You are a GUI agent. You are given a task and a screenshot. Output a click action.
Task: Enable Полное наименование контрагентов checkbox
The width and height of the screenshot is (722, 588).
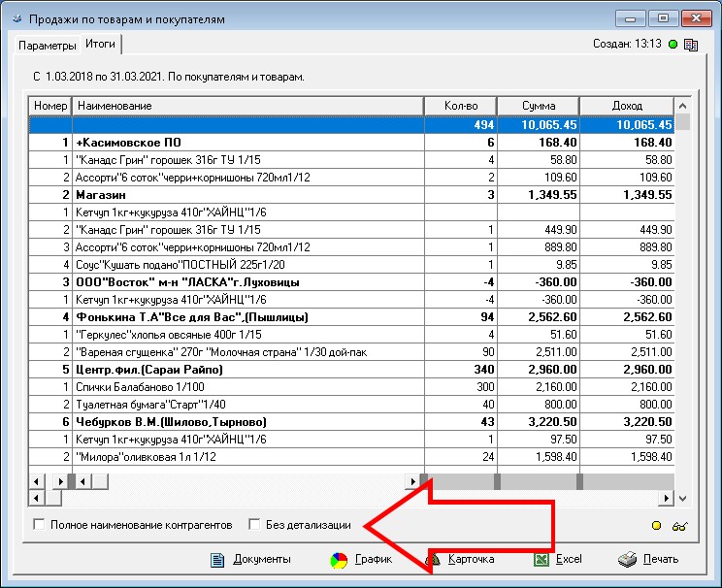tap(40, 525)
